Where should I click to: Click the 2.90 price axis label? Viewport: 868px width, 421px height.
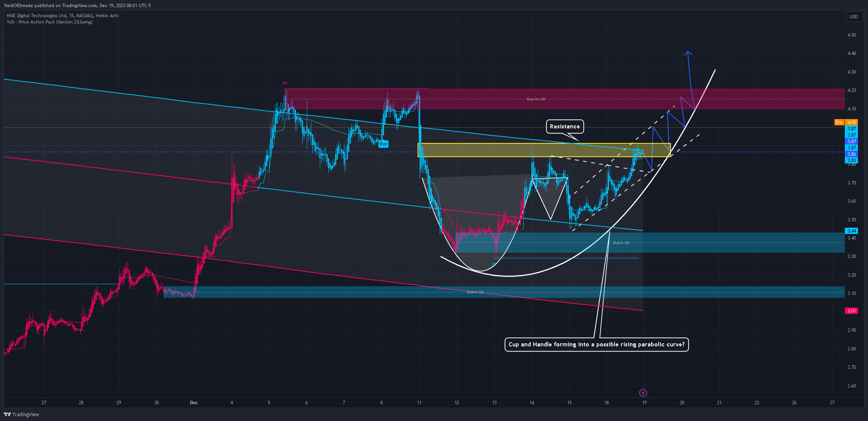coord(852,330)
